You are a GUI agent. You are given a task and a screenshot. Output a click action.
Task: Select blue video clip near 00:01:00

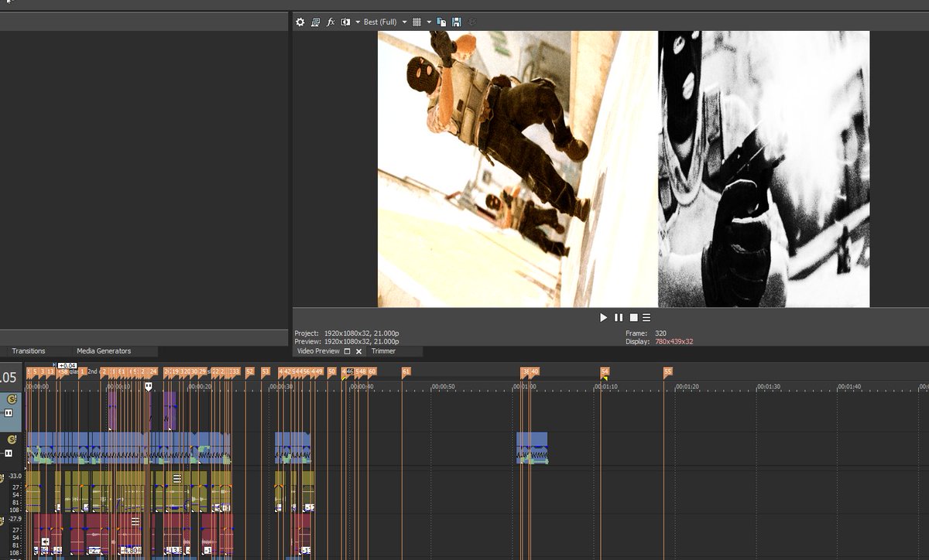[532, 448]
